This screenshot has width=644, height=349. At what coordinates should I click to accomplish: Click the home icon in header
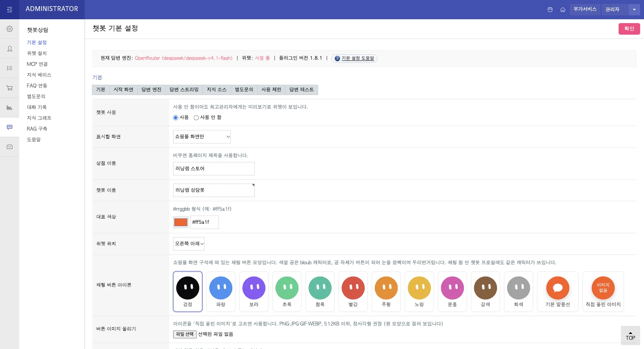tap(563, 10)
